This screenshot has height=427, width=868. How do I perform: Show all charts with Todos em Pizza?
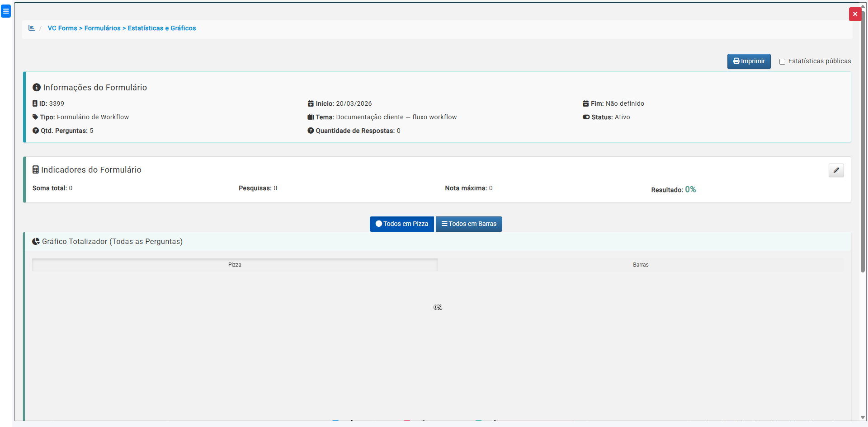[x=401, y=224]
